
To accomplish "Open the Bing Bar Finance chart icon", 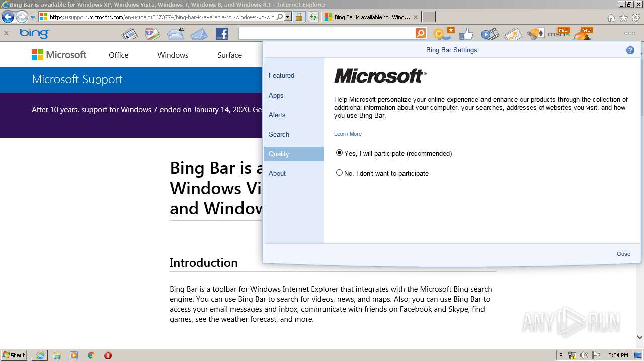I will [513, 34].
